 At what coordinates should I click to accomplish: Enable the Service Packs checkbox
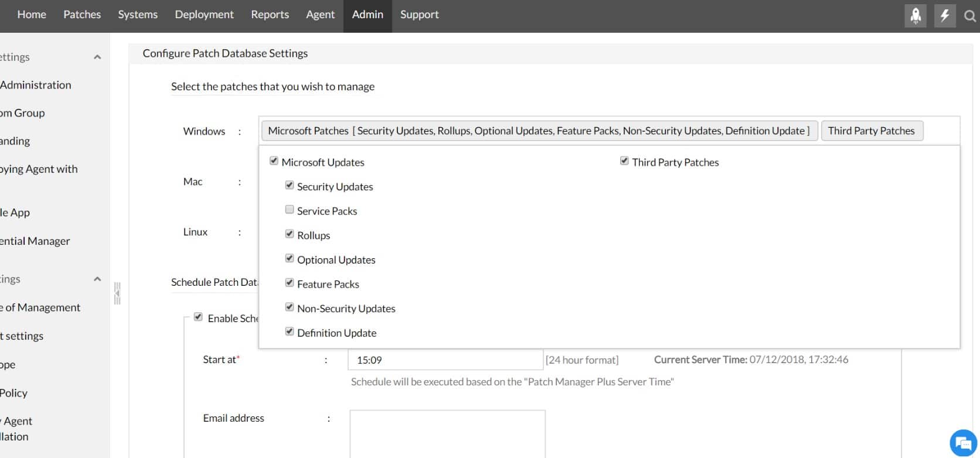click(x=289, y=210)
